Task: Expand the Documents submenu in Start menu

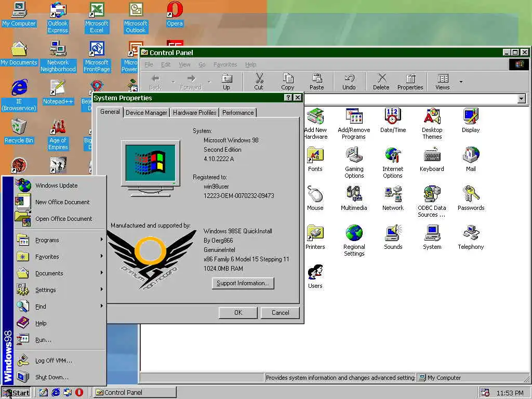Action: pyautogui.click(x=60, y=273)
